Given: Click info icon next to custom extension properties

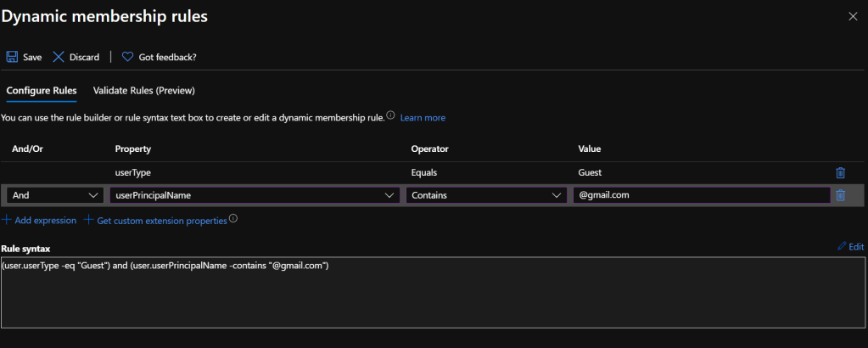Looking at the screenshot, I should point(233,219).
